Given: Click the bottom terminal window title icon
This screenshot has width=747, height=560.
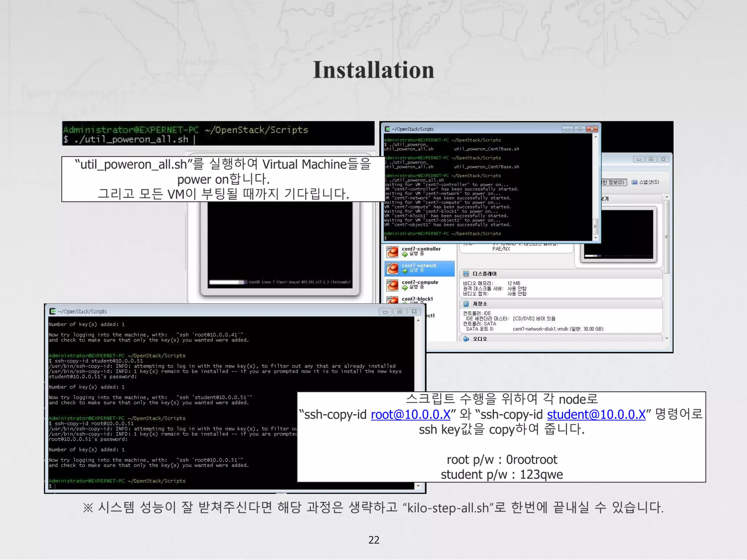Looking at the screenshot, I should 53,311.
